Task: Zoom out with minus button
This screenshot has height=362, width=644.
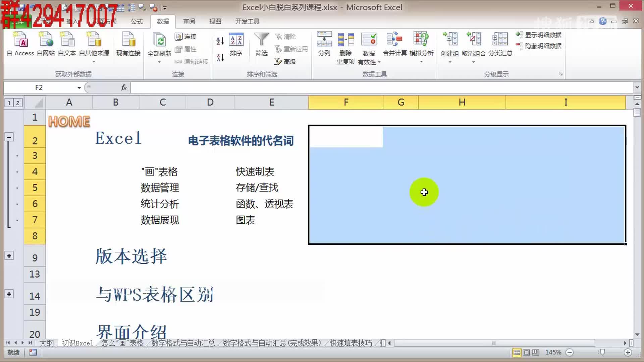Action: (569, 352)
